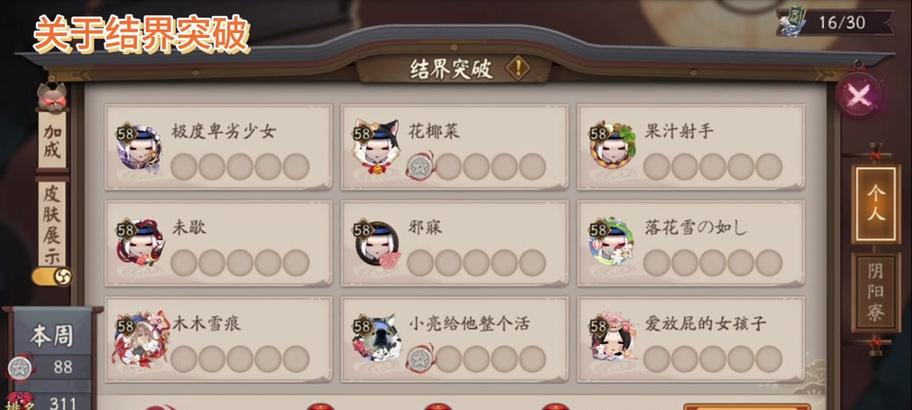Viewport: 912px width, 410px height.
Task: Switch to the 阴阳寮 tab
Action: [x=875, y=293]
